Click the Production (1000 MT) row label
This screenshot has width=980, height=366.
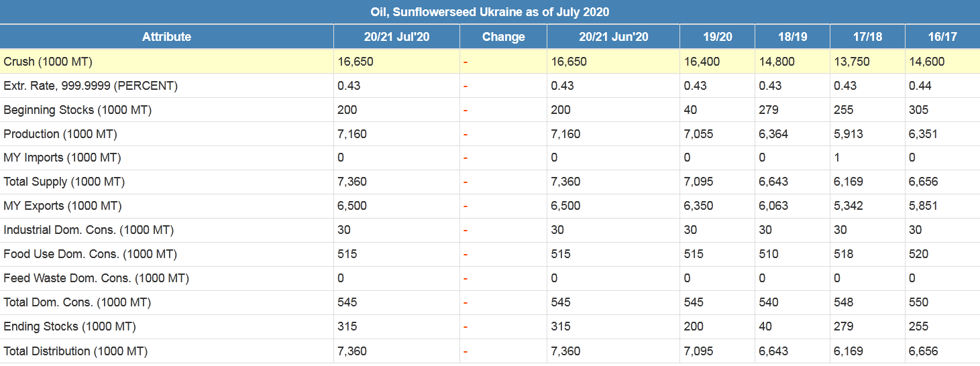click(x=60, y=134)
